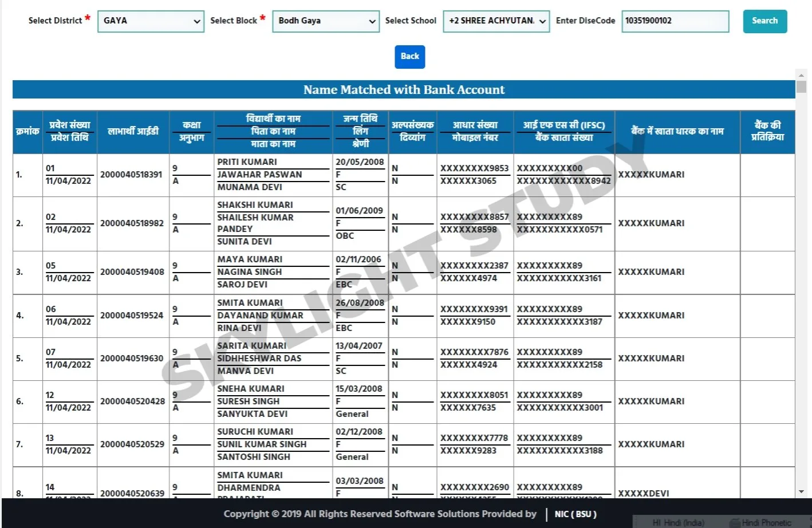Click the Search button
812x528 pixels.
click(765, 21)
